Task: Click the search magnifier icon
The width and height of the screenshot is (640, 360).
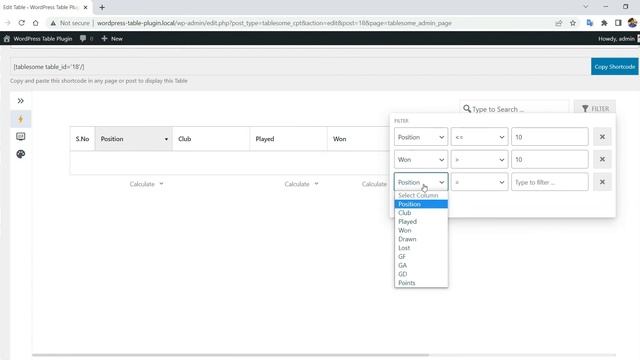Action: pyautogui.click(x=467, y=109)
